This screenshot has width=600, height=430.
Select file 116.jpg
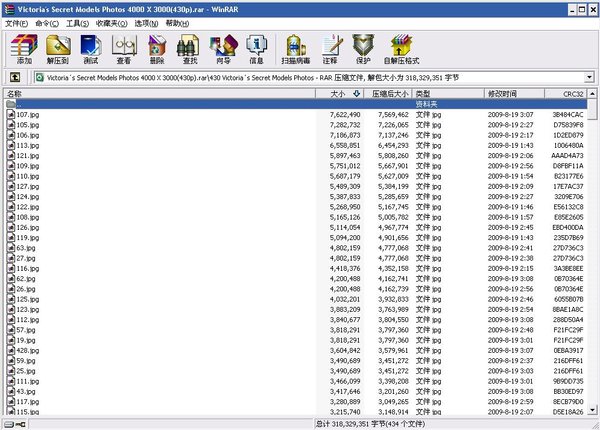click(28, 269)
